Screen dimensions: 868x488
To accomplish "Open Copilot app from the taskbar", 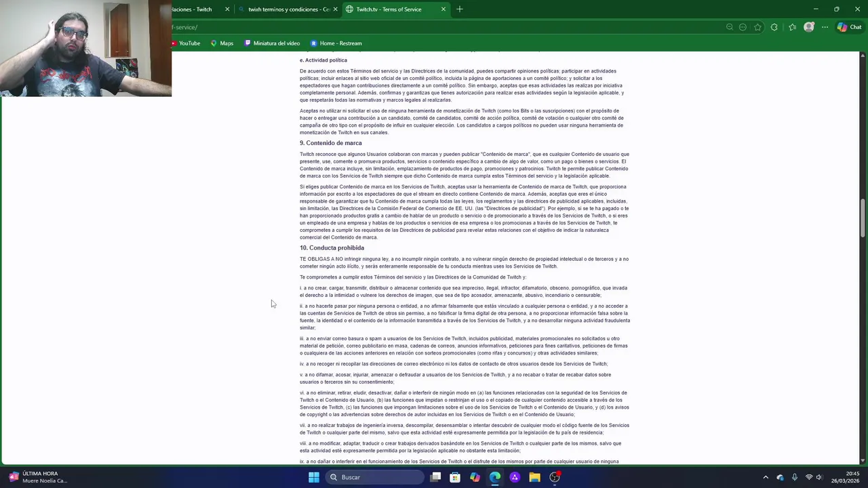I will click(475, 477).
